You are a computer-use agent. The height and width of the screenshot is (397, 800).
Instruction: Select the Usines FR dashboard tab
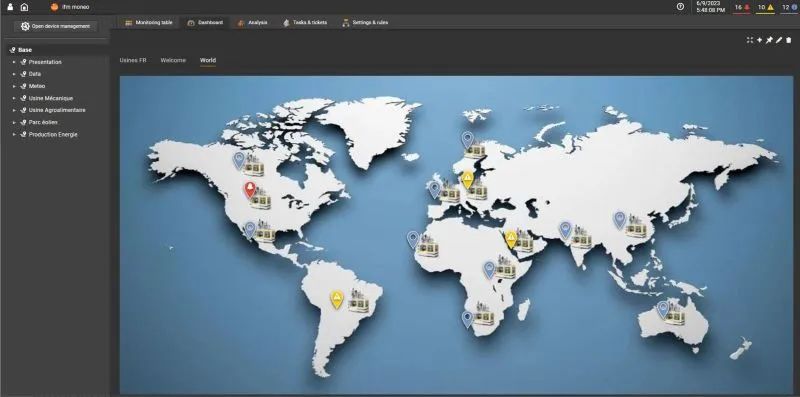point(133,60)
